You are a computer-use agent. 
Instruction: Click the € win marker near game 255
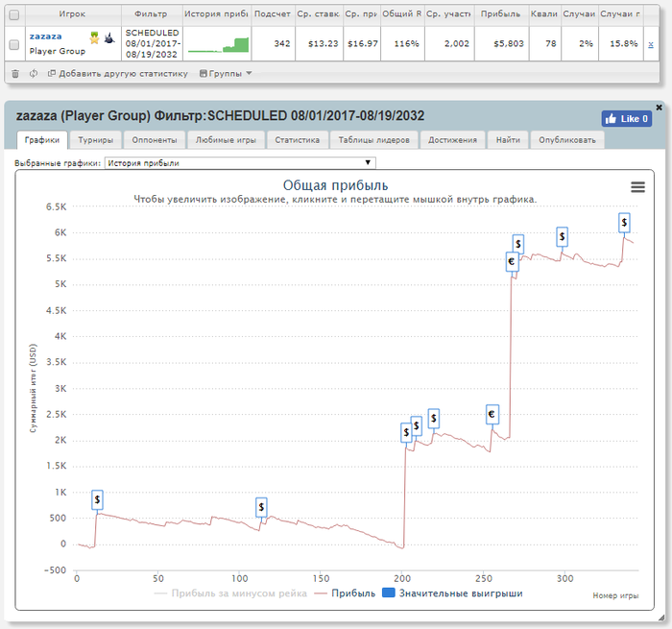tap(492, 415)
